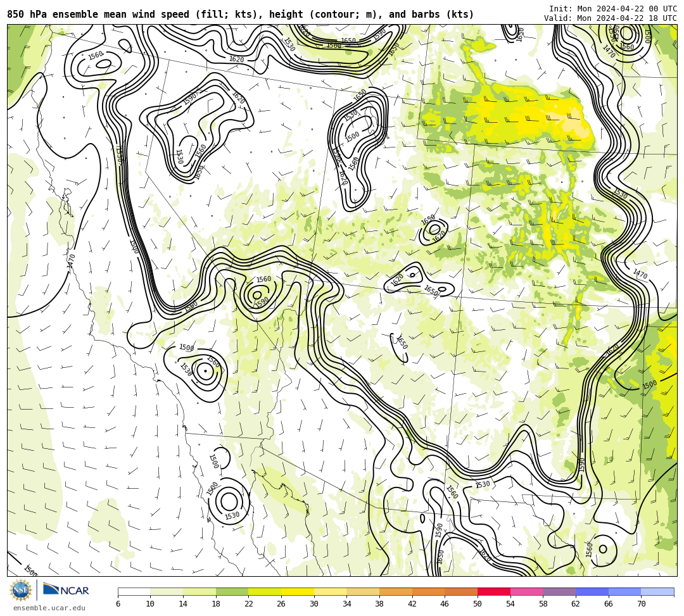Click the colorbar tick label 46

click(x=445, y=604)
